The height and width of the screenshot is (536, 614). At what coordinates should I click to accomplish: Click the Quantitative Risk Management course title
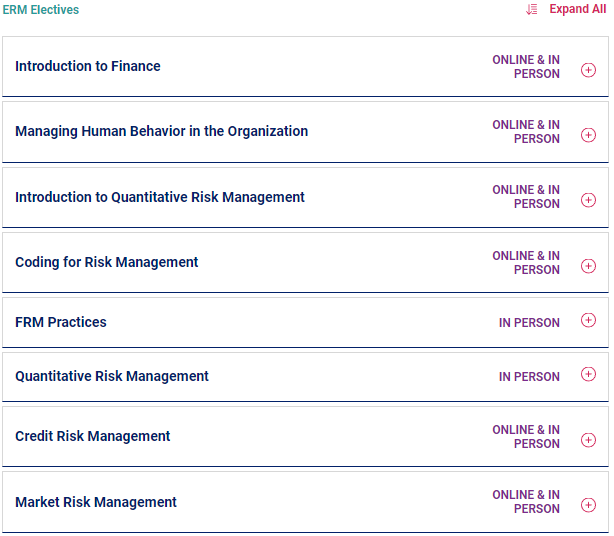pyautogui.click(x=112, y=376)
